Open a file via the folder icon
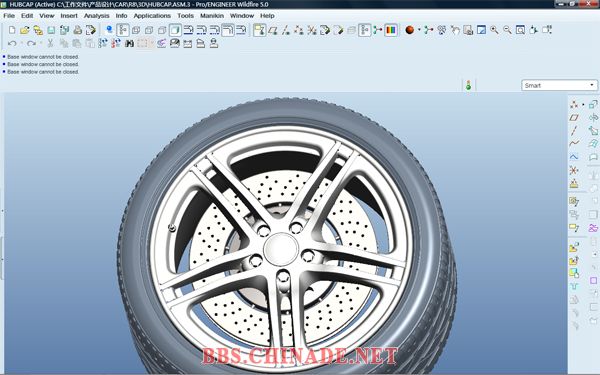 tap(25, 30)
